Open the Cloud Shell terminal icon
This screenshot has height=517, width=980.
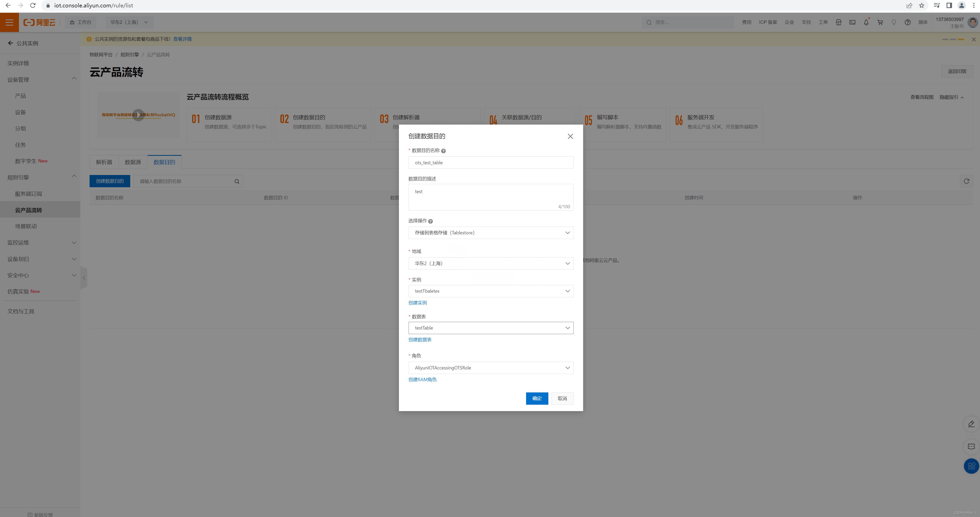(852, 23)
